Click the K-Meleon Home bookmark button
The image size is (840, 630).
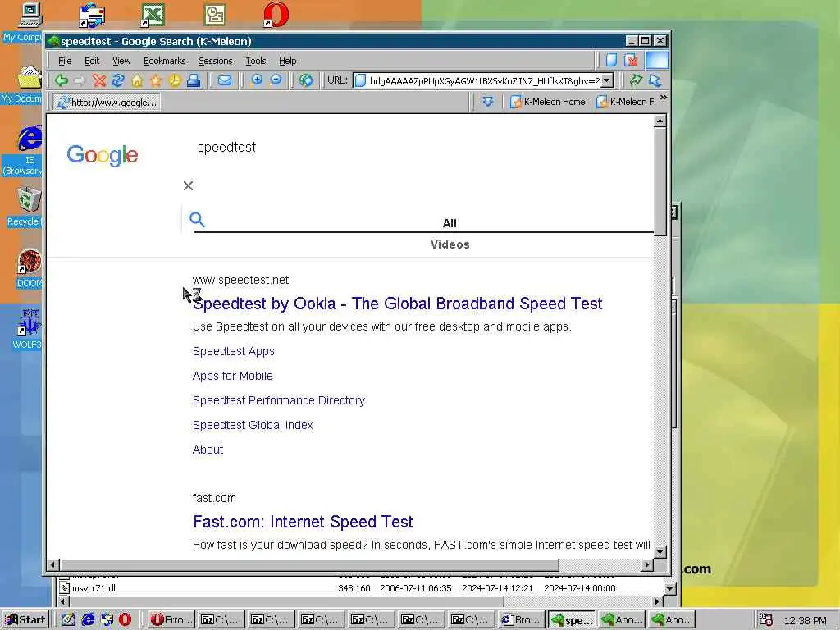[548, 101]
